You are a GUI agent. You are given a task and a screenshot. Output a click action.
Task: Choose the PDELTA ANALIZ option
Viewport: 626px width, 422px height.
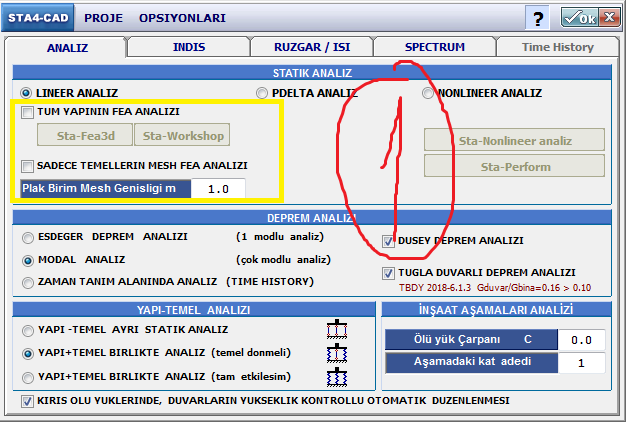262,93
